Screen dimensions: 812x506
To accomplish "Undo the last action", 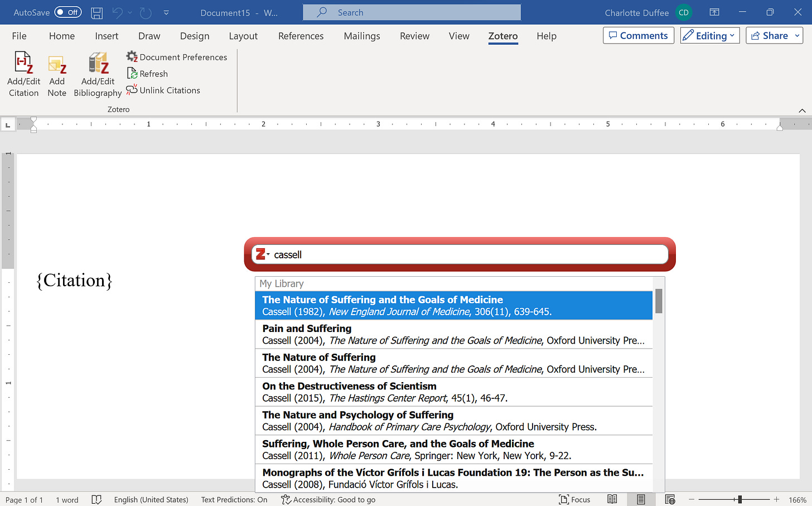I will tap(117, 12).
